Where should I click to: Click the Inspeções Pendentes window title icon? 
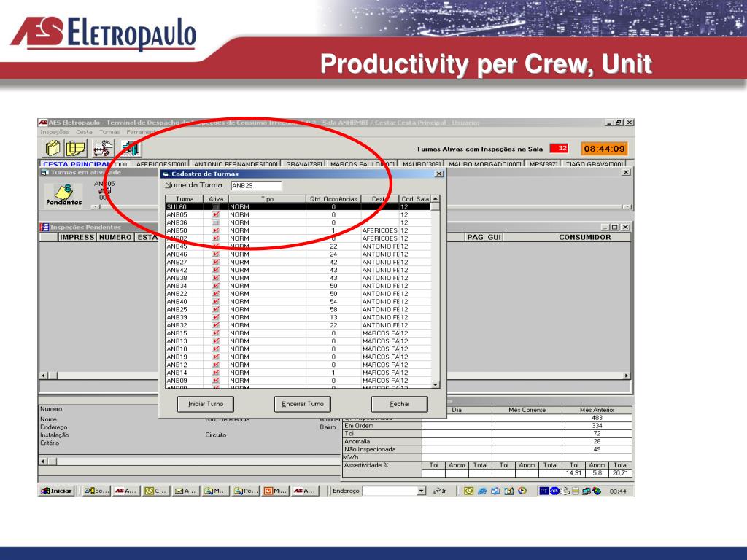[44, 227]
